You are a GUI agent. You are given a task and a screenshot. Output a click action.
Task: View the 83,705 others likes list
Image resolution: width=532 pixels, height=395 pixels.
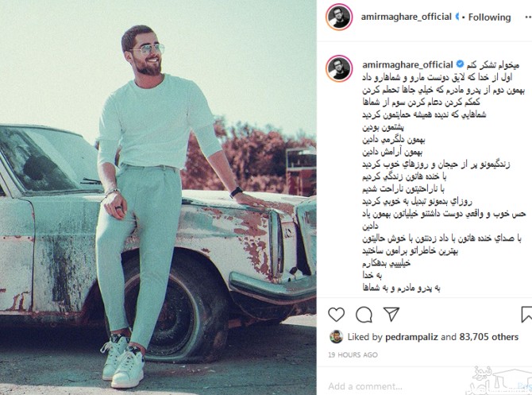(488, 336)
